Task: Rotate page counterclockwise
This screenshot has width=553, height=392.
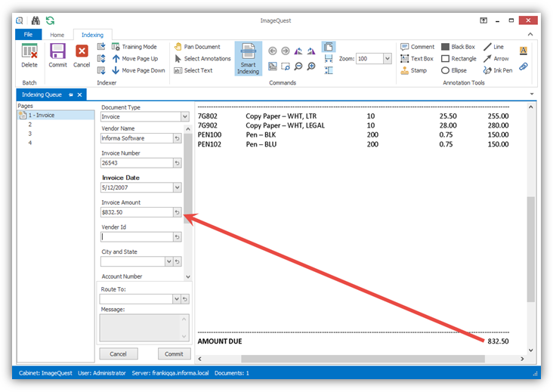Action: coord(298,51)
